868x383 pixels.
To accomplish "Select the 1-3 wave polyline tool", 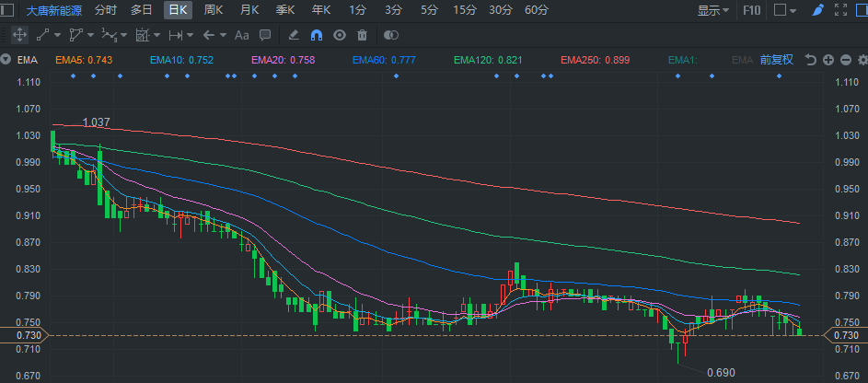I will [x=109, y=35].
